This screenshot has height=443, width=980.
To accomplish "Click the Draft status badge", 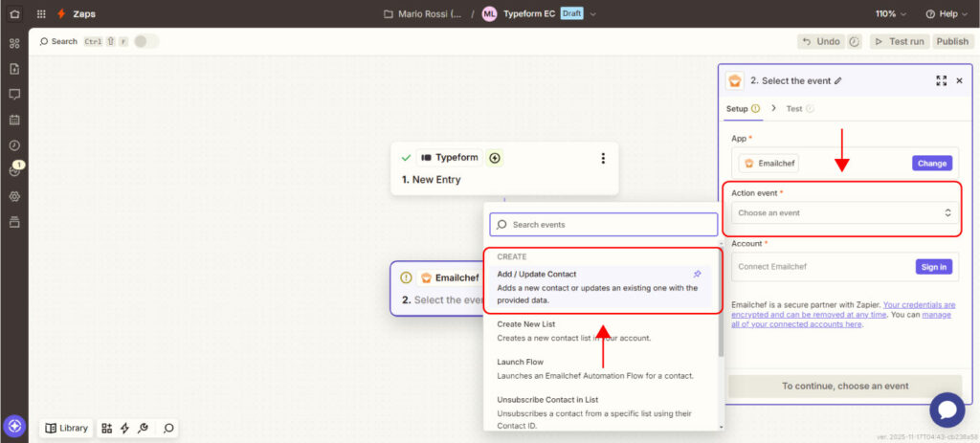I will click(572, 13).
